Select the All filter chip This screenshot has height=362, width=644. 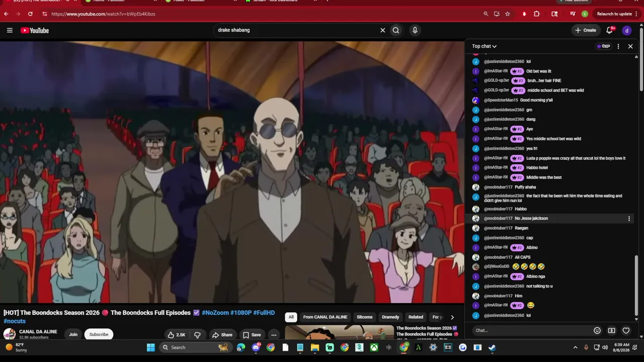(x=291, y=317)
